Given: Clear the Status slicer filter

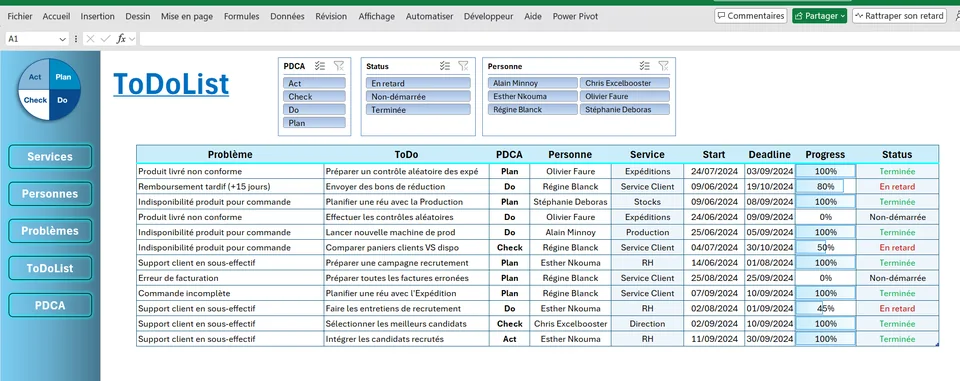Looking at the screenshot, I should coord(463,66).
